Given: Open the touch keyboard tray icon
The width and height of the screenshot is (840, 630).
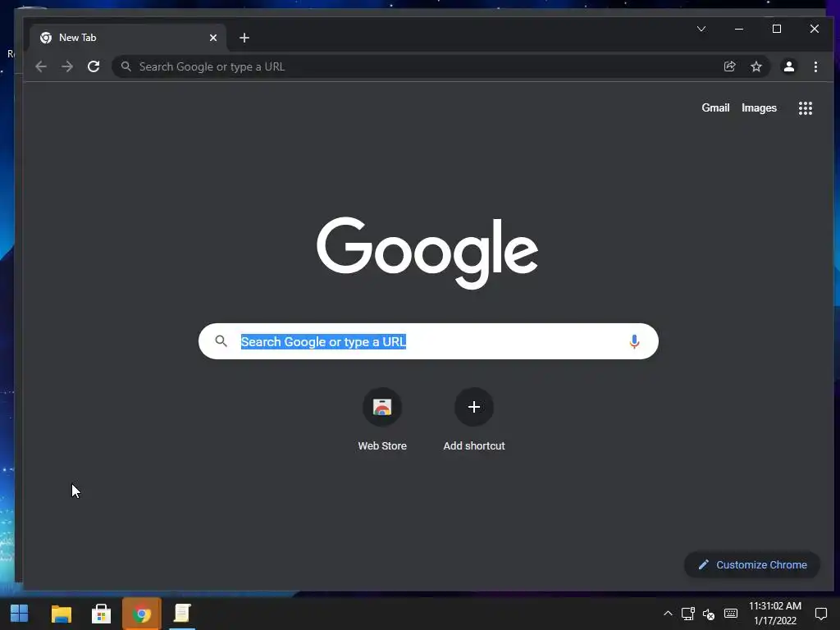Looking at the screenshot, I should click(x=731, y=614).
